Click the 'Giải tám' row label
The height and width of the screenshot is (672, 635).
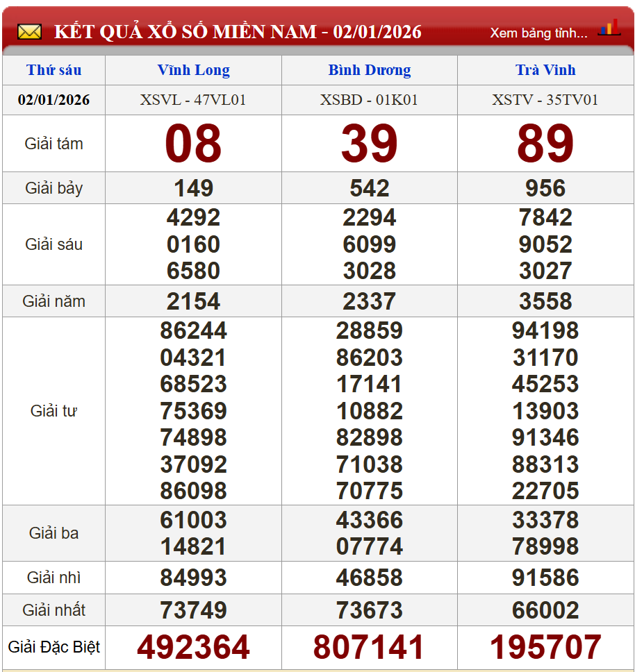point(53,144)
